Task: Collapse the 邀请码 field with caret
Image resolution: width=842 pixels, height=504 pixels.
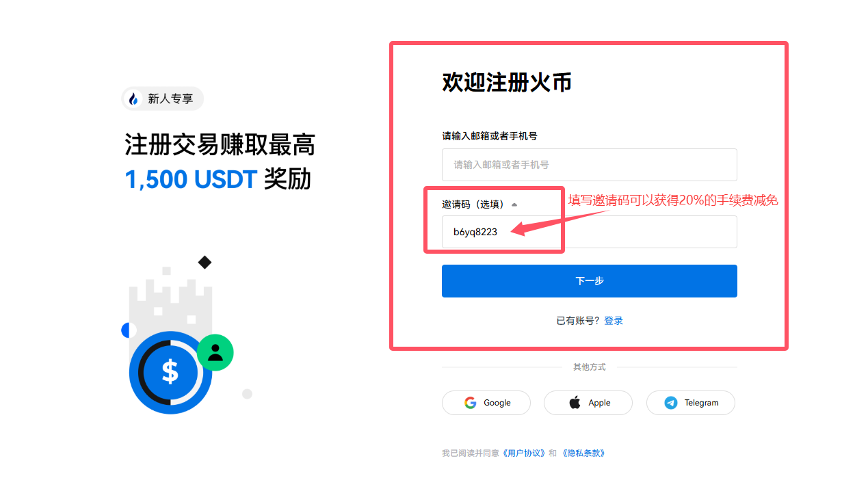Action: click(x=514, y=204)
